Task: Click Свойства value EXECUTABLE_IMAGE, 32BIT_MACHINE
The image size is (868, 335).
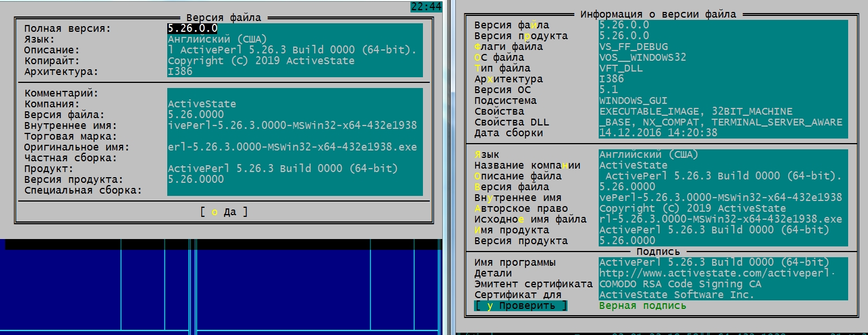Action: pos(723,111)
